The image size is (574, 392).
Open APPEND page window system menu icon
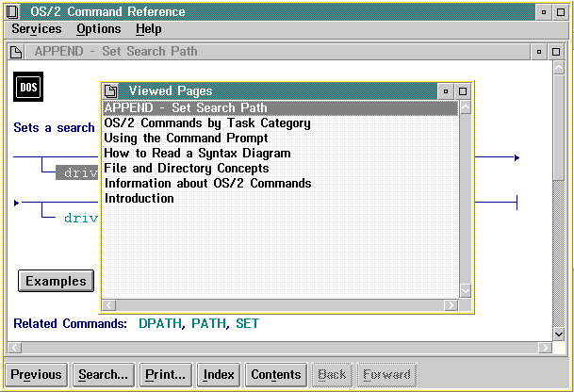(16, 52)
